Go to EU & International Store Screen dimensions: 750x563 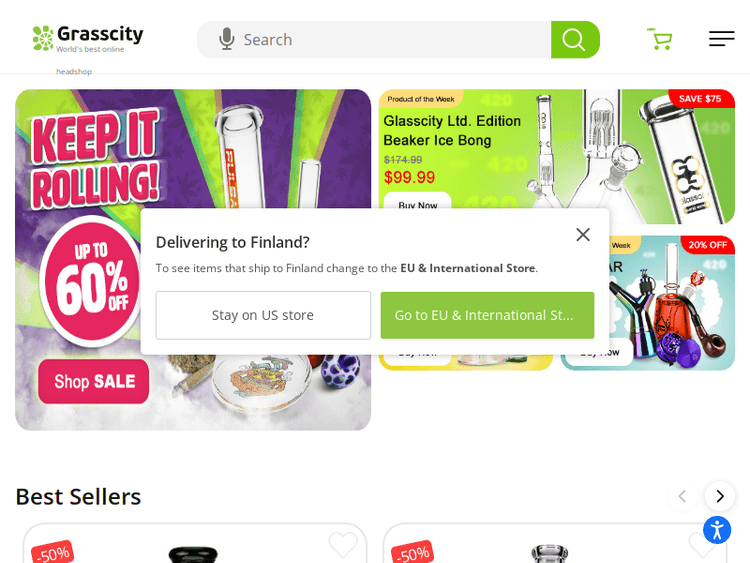(487, 315)
